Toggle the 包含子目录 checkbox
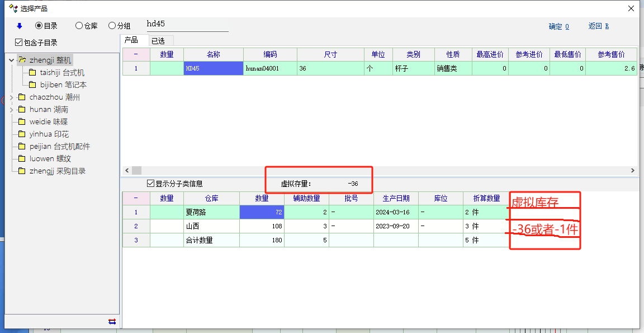 [x=19, y=43]
